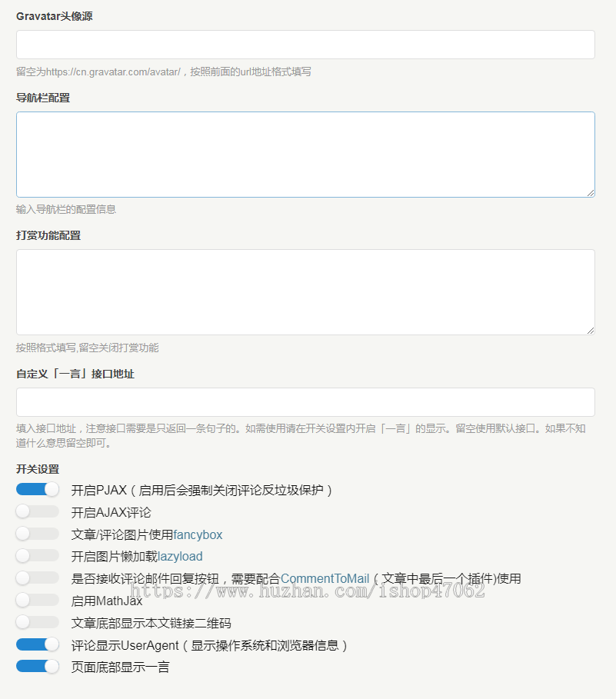The image size is (616, 699).
Task: Click the 导航栏配置 label
Action: pyautogui.click(x=43, y=98)
